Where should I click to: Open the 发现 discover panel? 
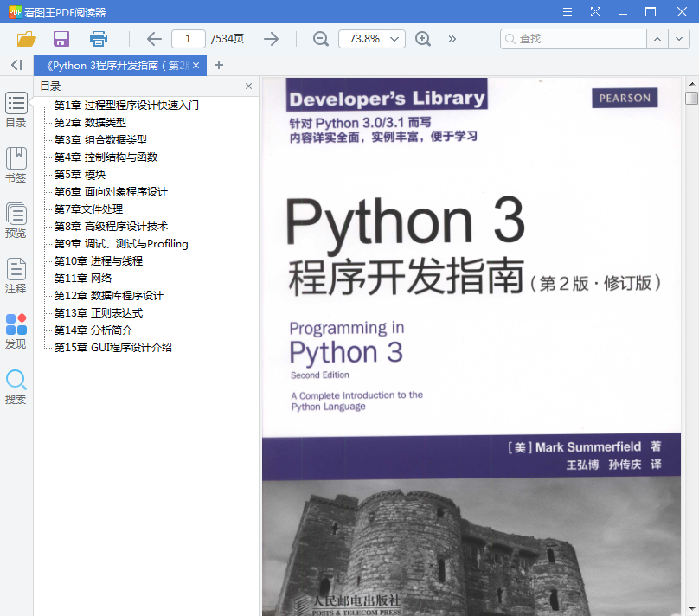point(16,331)
